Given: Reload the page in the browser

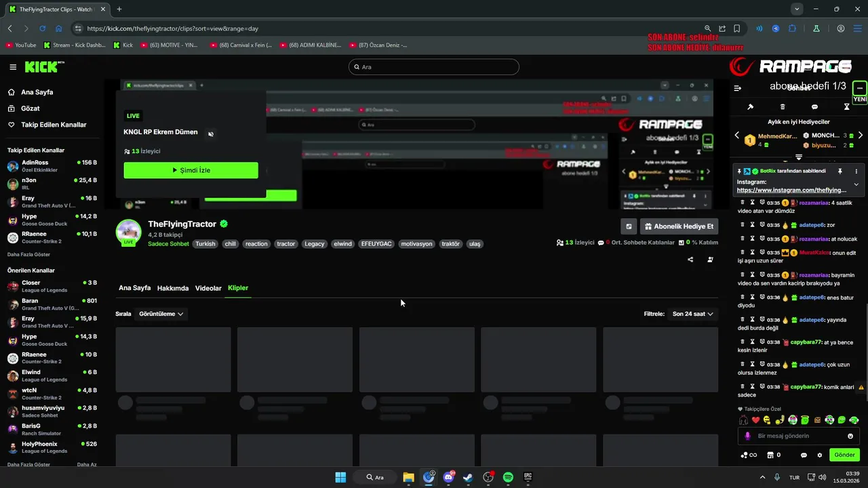Looking at the screenshot, I should tap(42, 28).
